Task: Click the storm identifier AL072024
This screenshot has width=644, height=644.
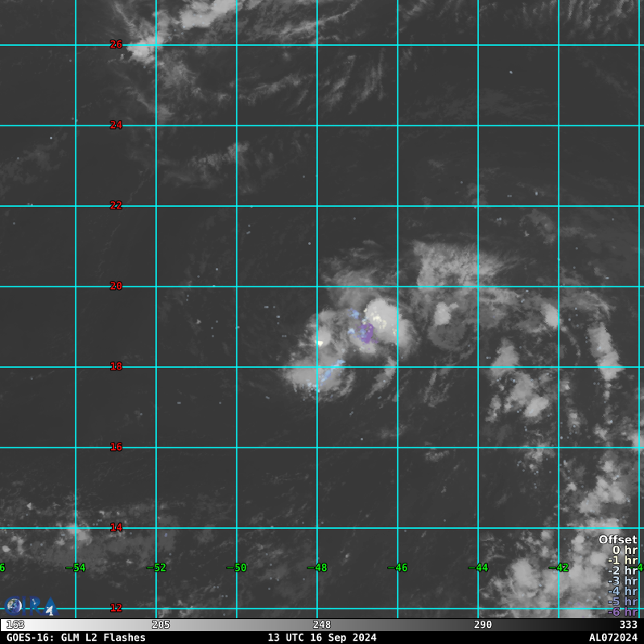Action: (613, 638)
